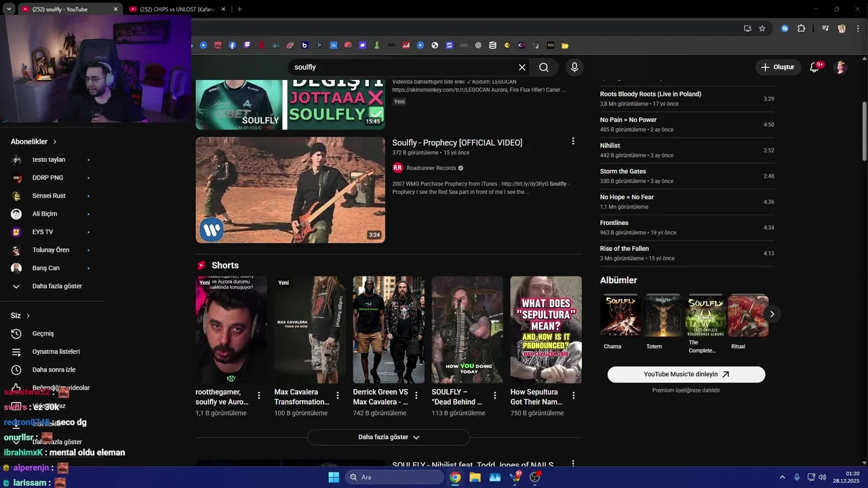Open Chrome extensions puzzle icon
Image resolution: width=868 pixels, height=488 pixels.
(x=801, y=28)
